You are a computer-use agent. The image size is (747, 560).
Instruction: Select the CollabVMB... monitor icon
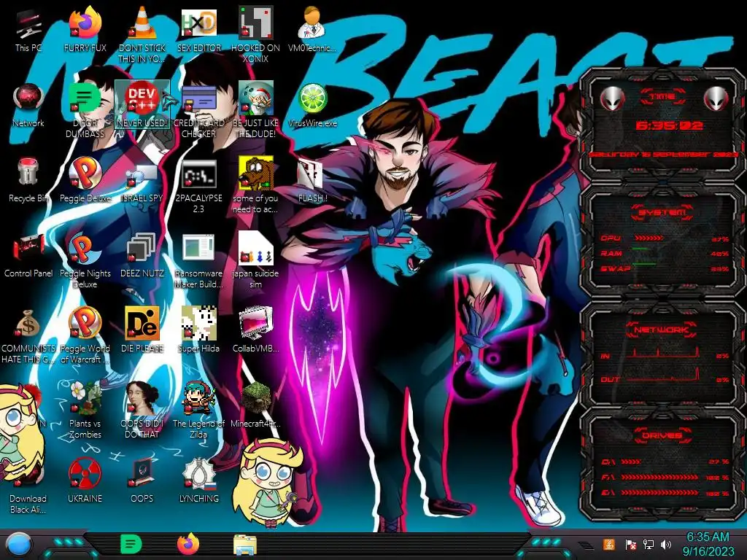(x=255, y=330)
